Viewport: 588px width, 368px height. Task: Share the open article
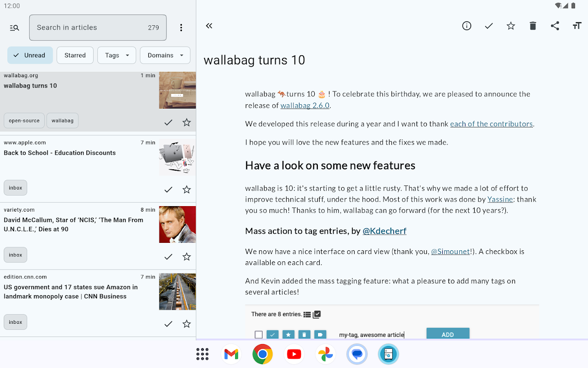(x=555, y=26)
